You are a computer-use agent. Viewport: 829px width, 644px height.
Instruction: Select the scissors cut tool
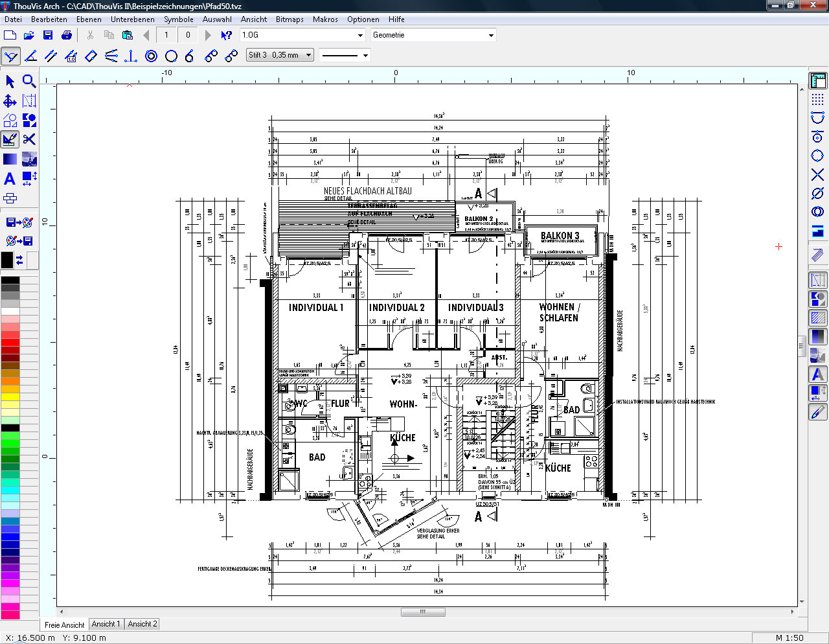(29, 139)
